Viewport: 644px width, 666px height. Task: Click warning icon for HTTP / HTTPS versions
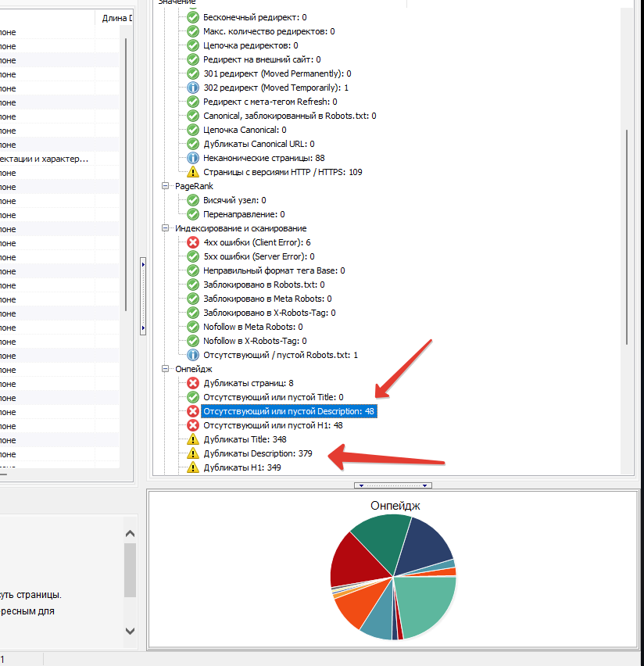pos(193,172)
